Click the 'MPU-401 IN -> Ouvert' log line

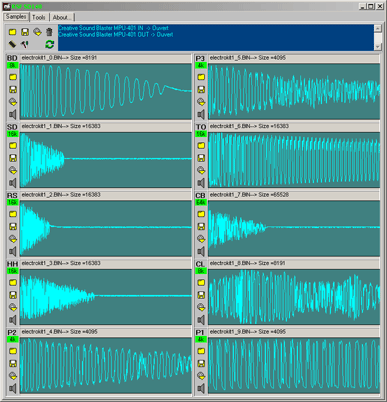pyautogui.click(x=113, y=28)
